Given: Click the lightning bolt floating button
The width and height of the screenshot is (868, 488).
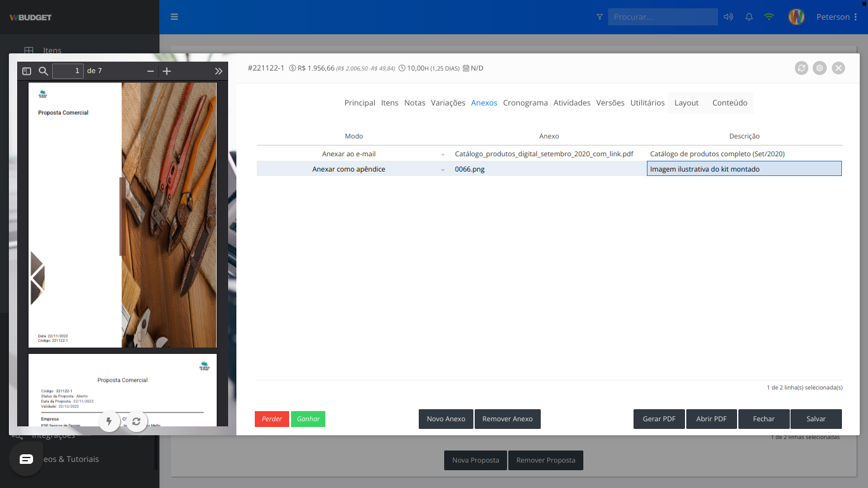Looking at the screenshot, I should pos(109,421).
